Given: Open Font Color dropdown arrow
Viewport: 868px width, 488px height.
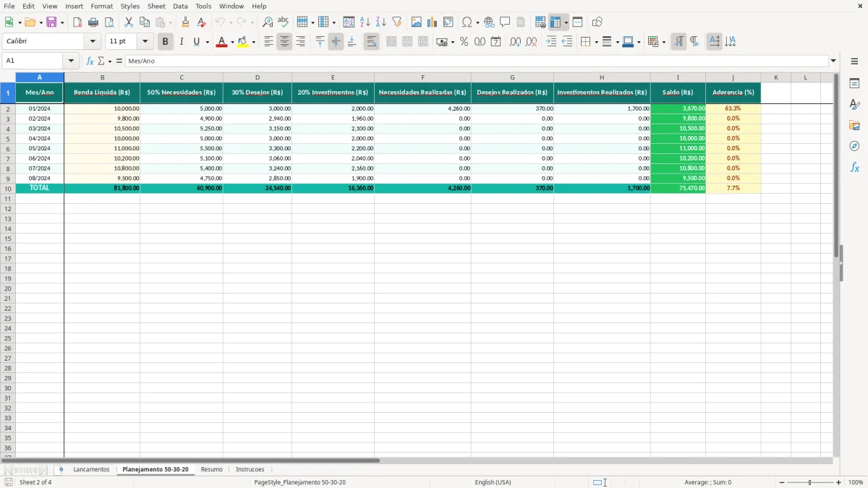Looking at the screenshot, I should point(232,42).
